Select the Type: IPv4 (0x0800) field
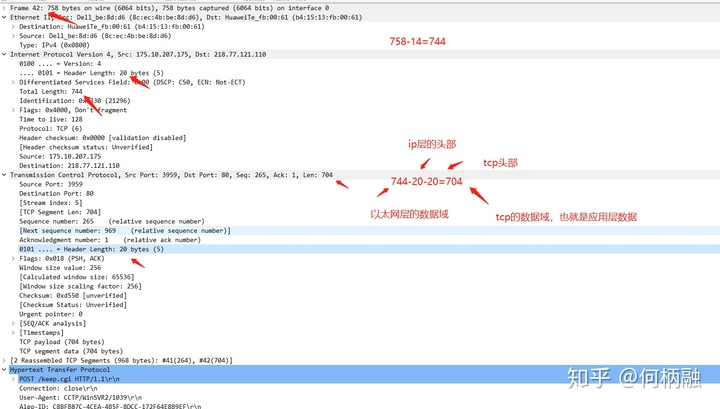Image resolution: width=720 pixels, height=409 pixels. click(x=54, y=45)
